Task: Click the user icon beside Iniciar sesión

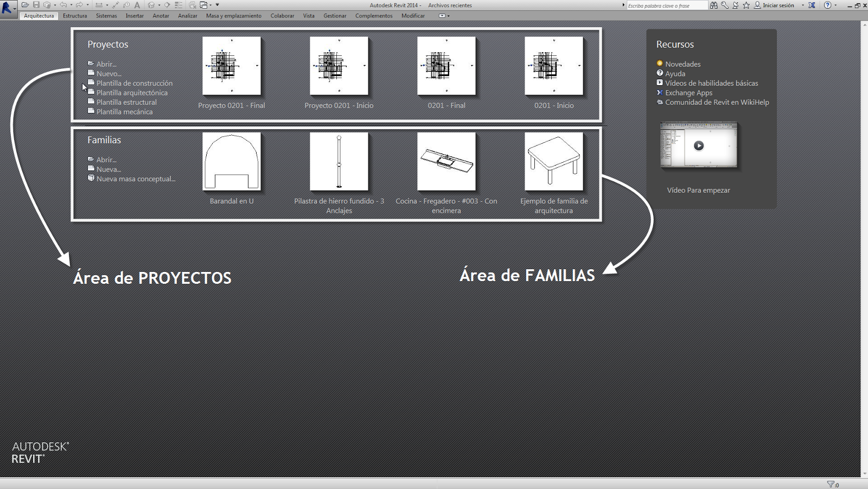Action: (757, 5)
